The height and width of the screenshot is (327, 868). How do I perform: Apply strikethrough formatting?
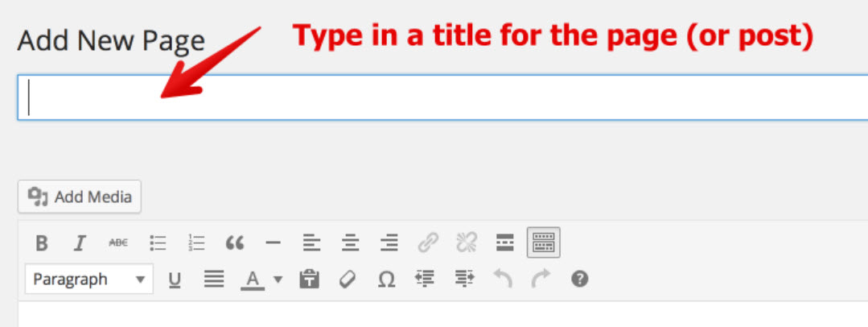tap(118, 242)
